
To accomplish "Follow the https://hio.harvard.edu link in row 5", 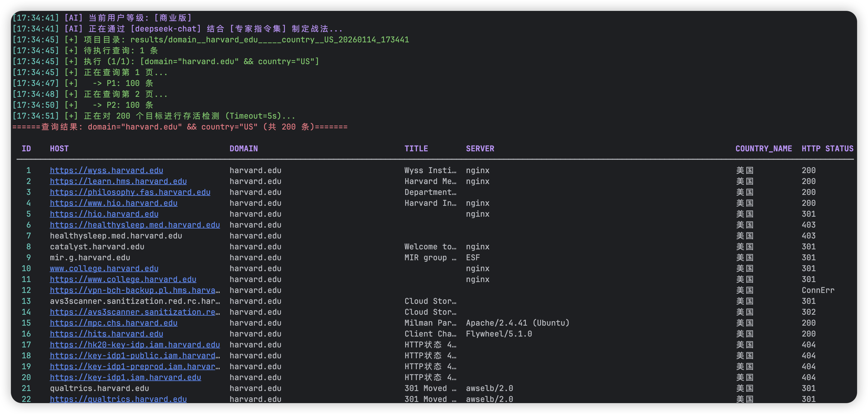I will pyautogui.click(x=104, y=214).
